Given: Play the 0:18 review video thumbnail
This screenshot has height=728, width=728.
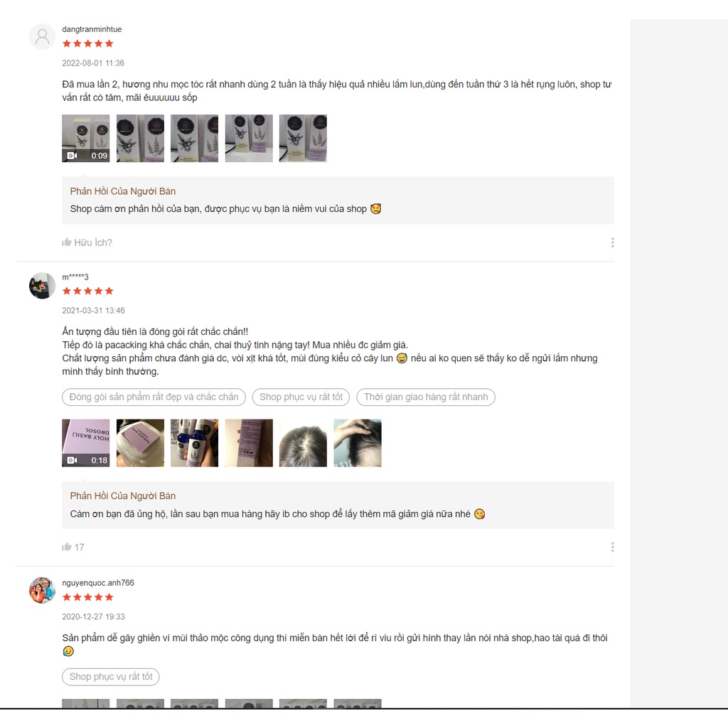Looking at the screenshot, I should (x=86, y=443).
